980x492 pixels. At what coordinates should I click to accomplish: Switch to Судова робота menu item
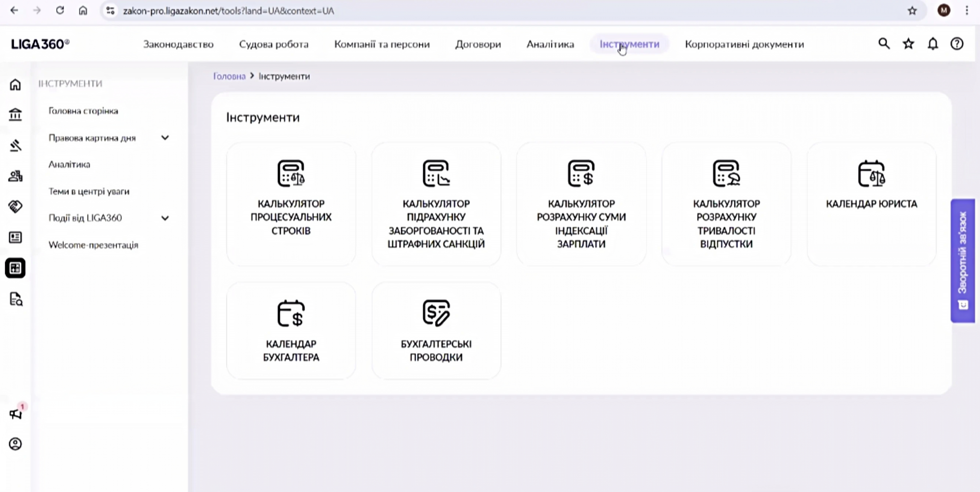point(273,44)
